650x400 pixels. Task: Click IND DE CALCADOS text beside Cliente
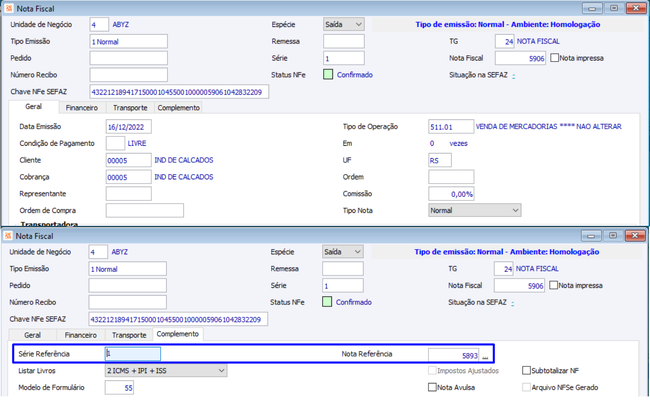(x=184, y=160)
